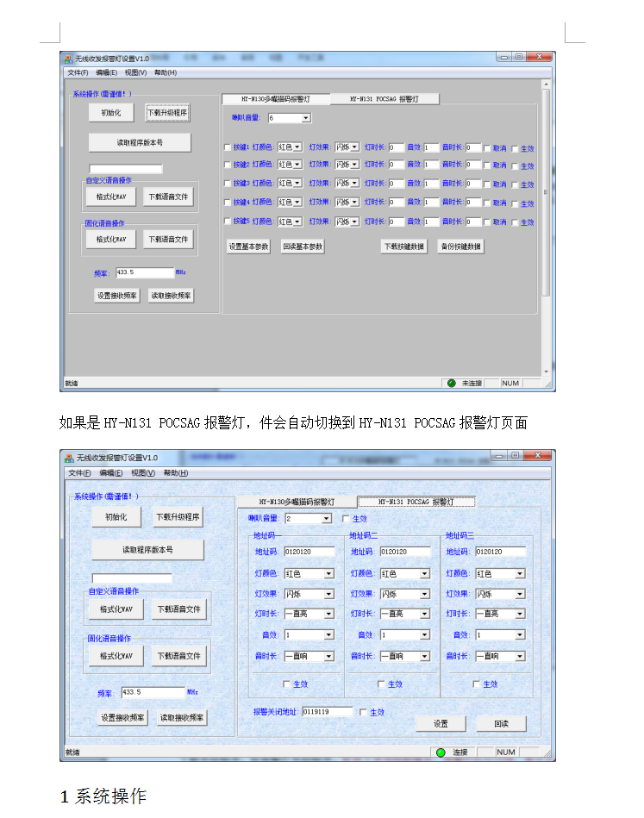Focus the 报警关闭地址 text field
The width and height of the screenshot is (644, 818).
click(327, 712)
